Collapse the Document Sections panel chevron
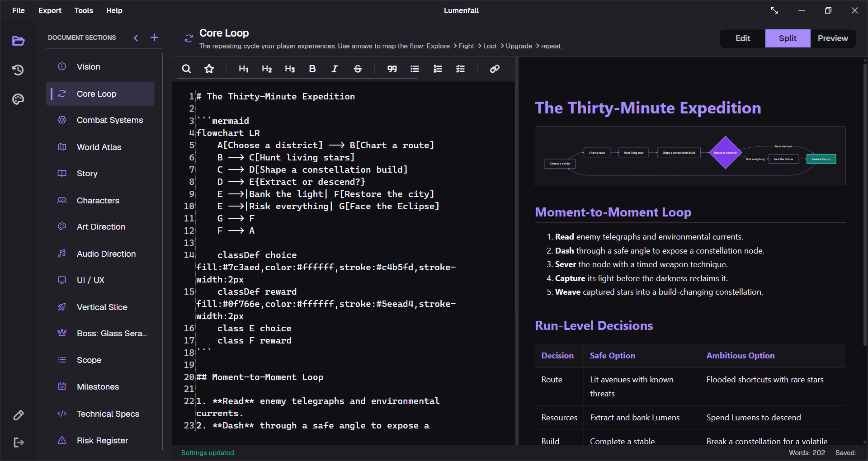Viewport: 868px width, 461px height. (136, 38)
